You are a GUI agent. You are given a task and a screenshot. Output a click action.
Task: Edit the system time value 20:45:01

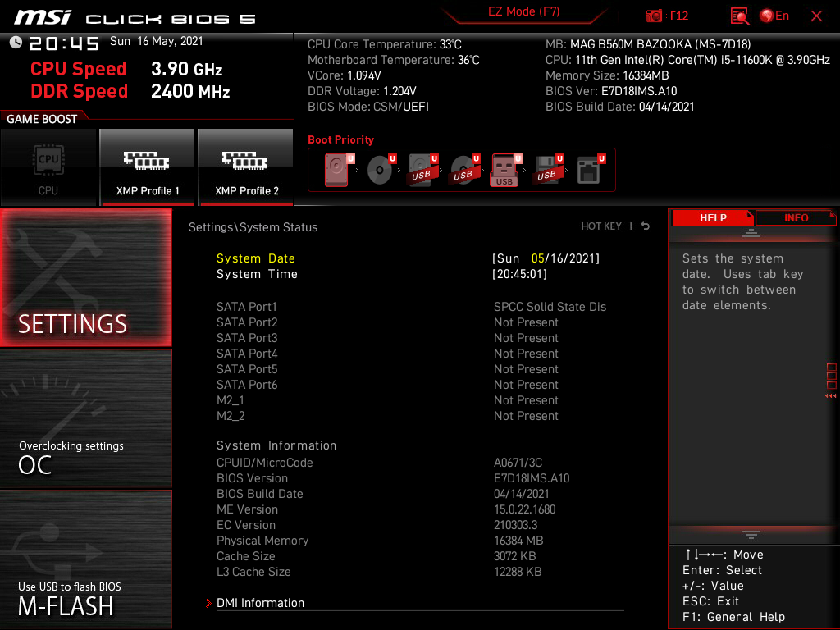[x=519, y=274]
